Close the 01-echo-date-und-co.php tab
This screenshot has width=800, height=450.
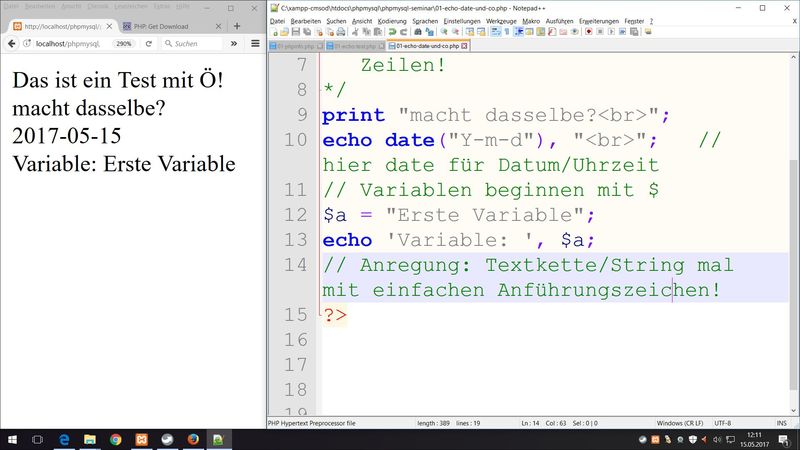[464, 46]
